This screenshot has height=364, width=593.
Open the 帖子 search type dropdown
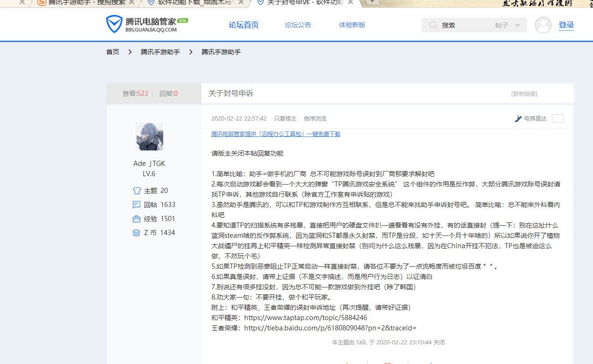point(508,25)
